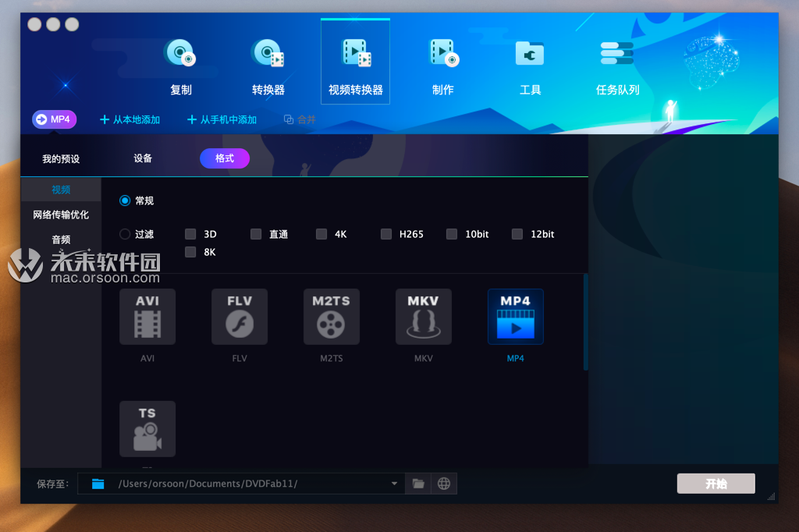Choose the FLV format icon
The height and width of the screenshot is (532, 799).
pos(240,317)
